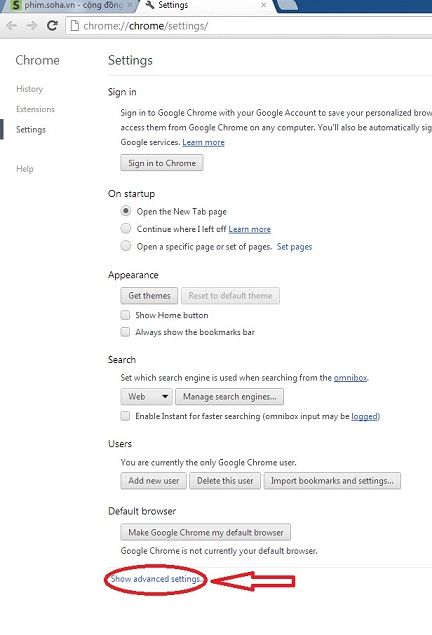Click the Get themes button
This screenshot has height=635, width=432.
(x=149, y=296)
